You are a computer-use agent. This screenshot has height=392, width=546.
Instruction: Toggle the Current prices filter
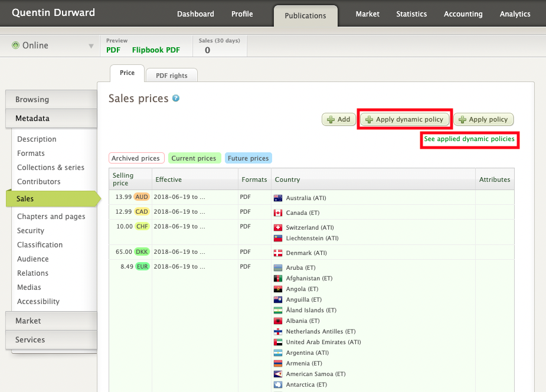coord(194,158)
